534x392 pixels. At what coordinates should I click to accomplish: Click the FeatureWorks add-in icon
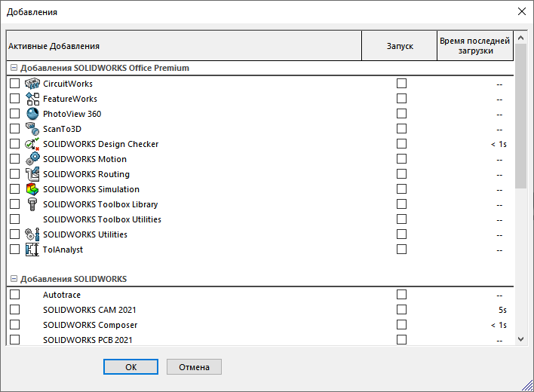[x=32, y=99]
